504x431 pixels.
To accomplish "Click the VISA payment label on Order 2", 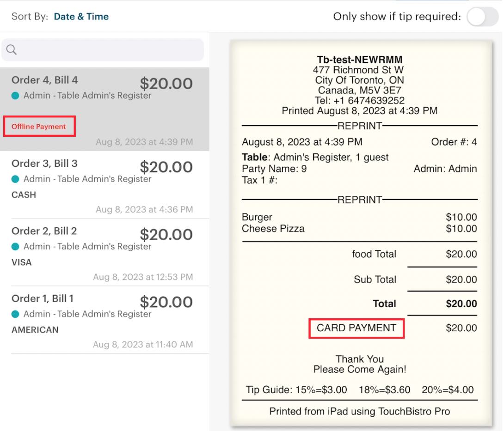I will point(22,262).
